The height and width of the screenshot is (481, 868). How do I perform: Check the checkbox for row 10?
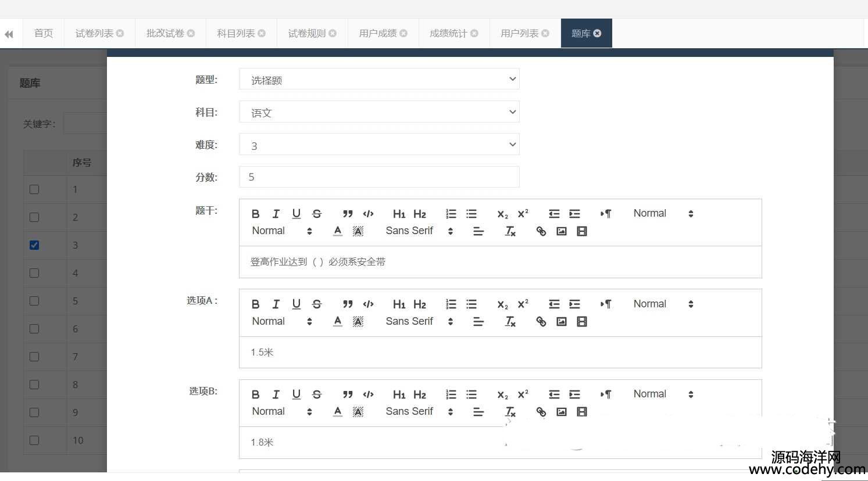[x=34, y=440]
